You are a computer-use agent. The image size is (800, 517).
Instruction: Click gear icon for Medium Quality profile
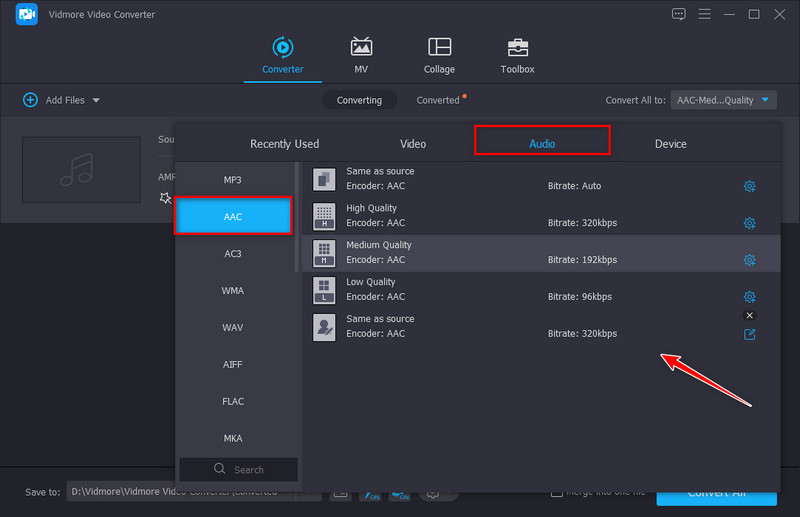[x=749, y=260]
